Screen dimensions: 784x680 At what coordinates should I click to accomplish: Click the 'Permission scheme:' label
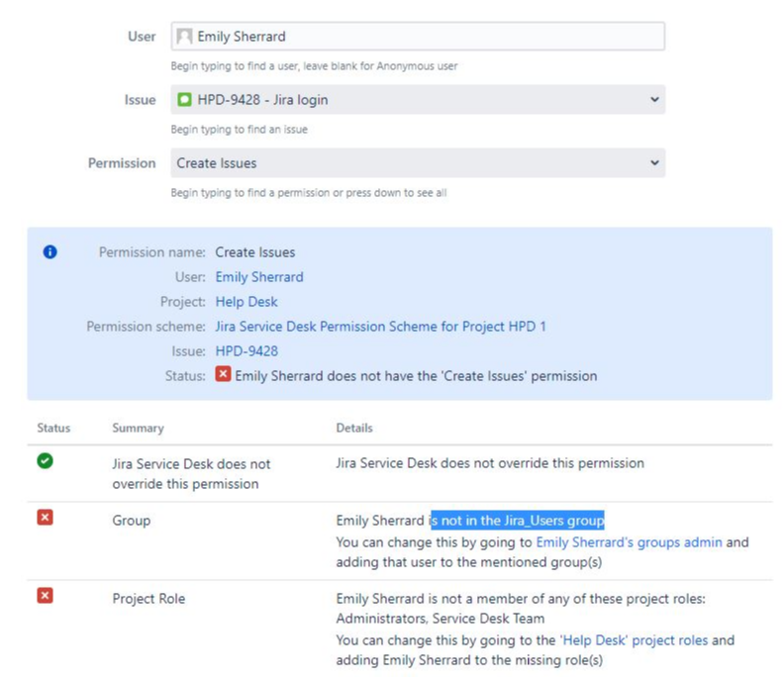[x=146, y=327]
